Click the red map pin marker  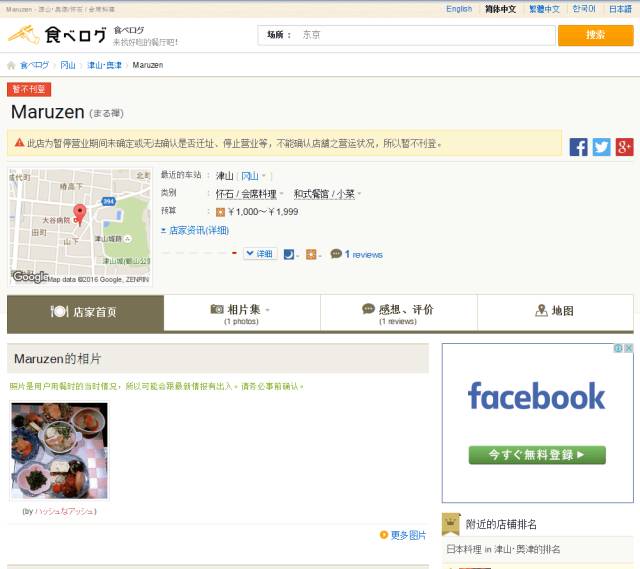(80, 213)
